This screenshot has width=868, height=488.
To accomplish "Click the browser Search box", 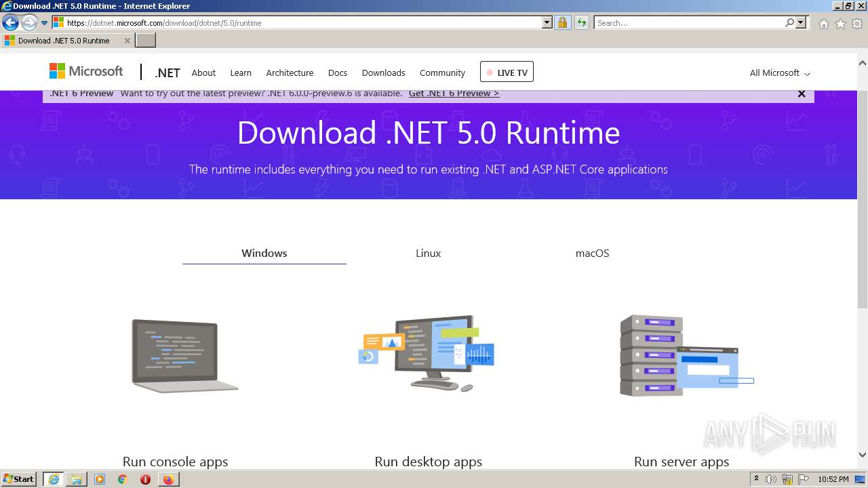I will click(689, 23).
